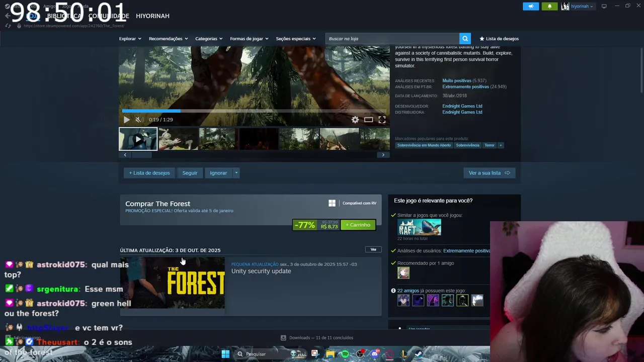Open hyiorinah account dropdown
This screenshot has width=644, height=362.
point(578,6)
